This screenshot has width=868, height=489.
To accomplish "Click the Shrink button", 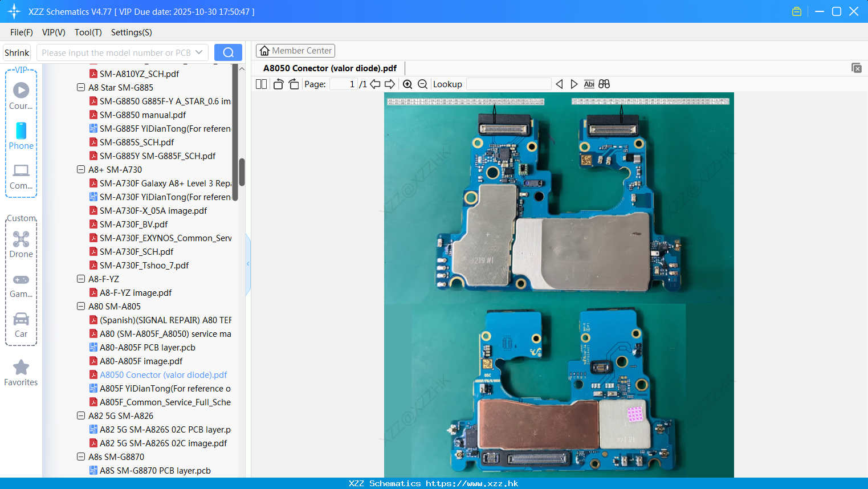I will tap(17, 52).
